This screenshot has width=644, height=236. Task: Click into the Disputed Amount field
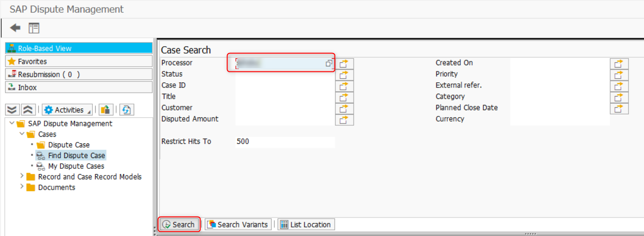pyautogui.click(x=285, y=120)
